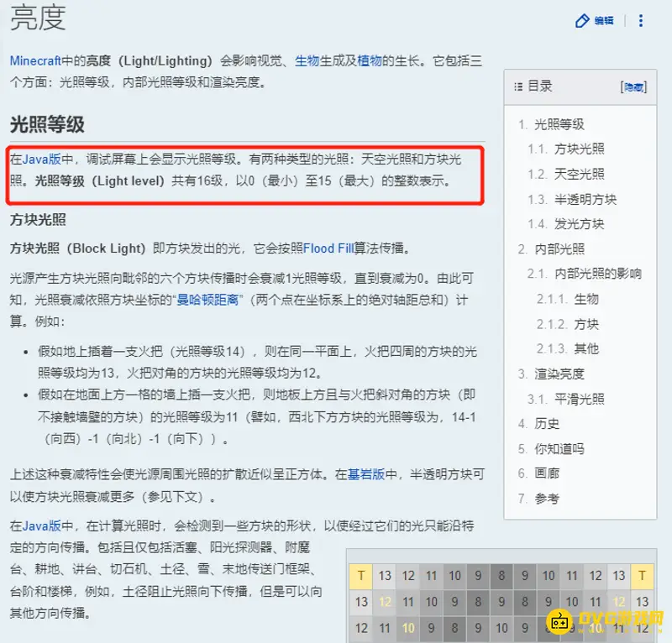Open the 4. 历史 contents entry
Image resolution: width=672 pixels, height=643 pixels.
point(547,424)
